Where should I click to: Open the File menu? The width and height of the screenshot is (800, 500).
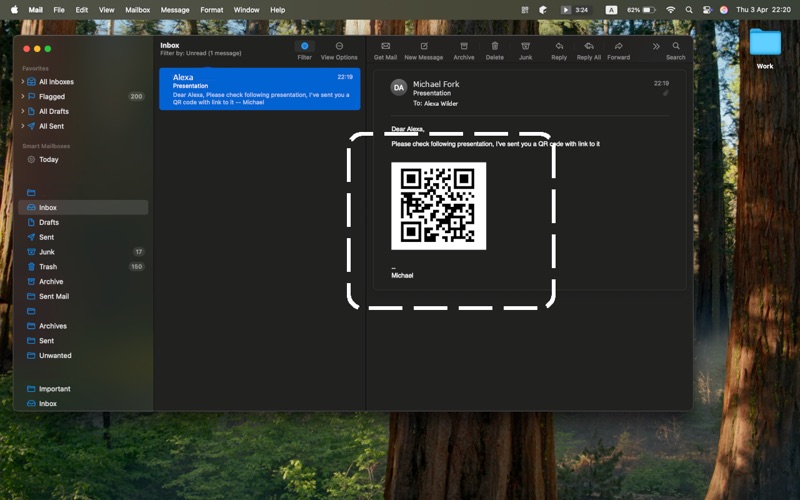tap(59, 10)
